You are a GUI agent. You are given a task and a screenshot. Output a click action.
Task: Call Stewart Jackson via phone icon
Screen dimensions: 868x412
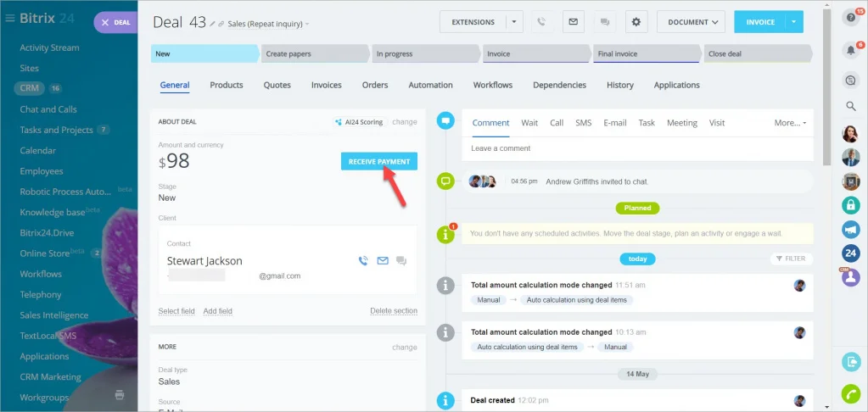tap(363, 261)
